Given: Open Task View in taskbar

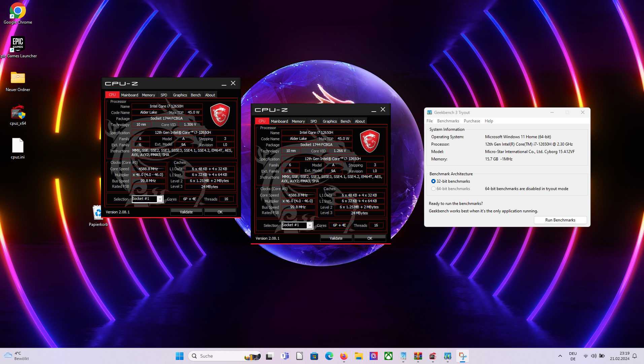Looking at the screenshot, I should [270, 356].
